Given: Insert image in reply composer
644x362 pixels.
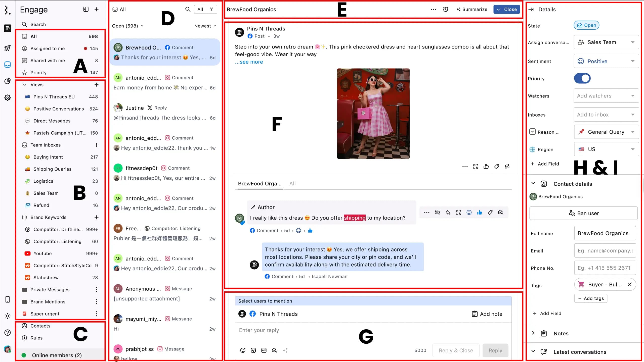Looking at the screenshot, I should tap(253, 350).
